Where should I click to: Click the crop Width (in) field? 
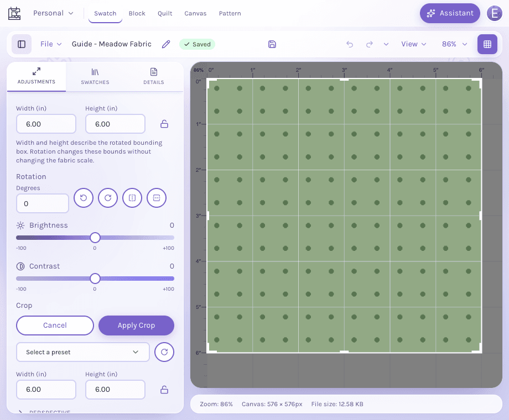[46, 390]
